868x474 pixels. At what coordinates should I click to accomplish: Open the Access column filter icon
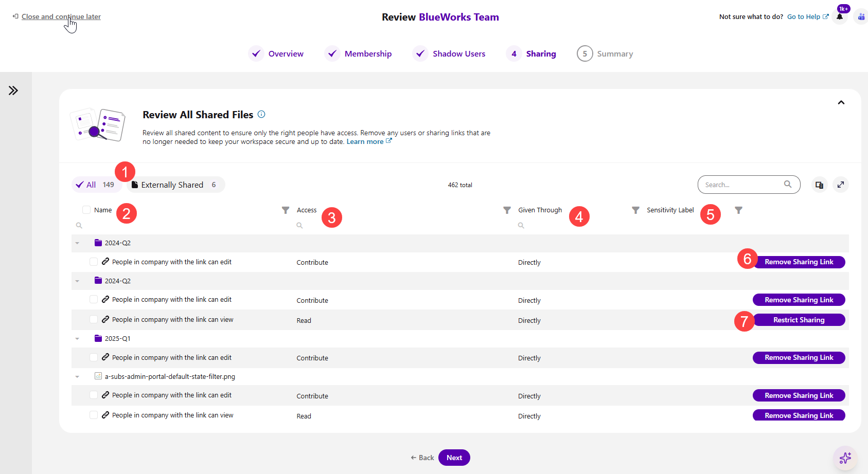click(507, 210)
